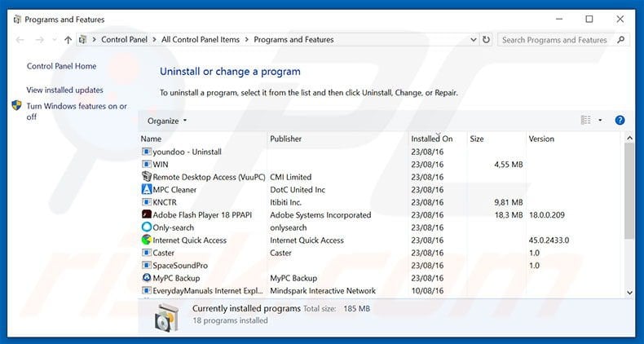The height and width of the screenshot is (344, 644).
Task: Select the SpaceSoundPro program name
Action: pyautogui.click(x=180, y=266)
